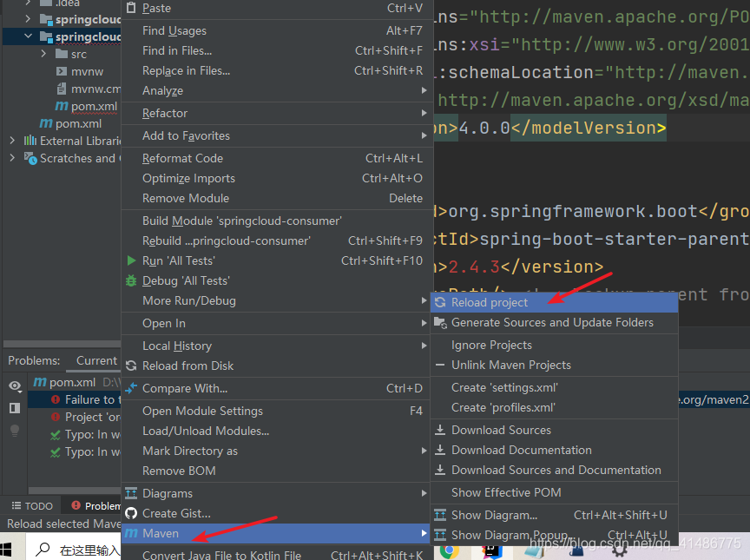Screen dimensions: 750x560
Task: Open the Analyze submenu
Action: [278, 90]
